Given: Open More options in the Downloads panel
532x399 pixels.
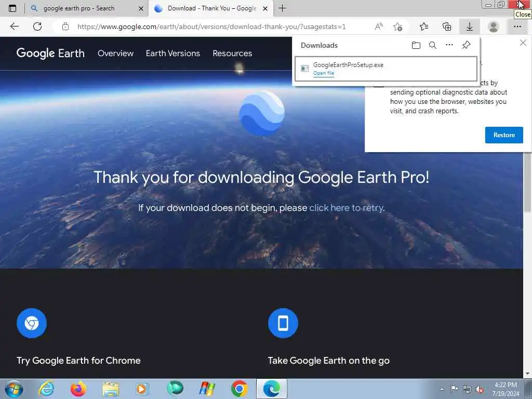Looking at the screenshot, I should 449,45.
